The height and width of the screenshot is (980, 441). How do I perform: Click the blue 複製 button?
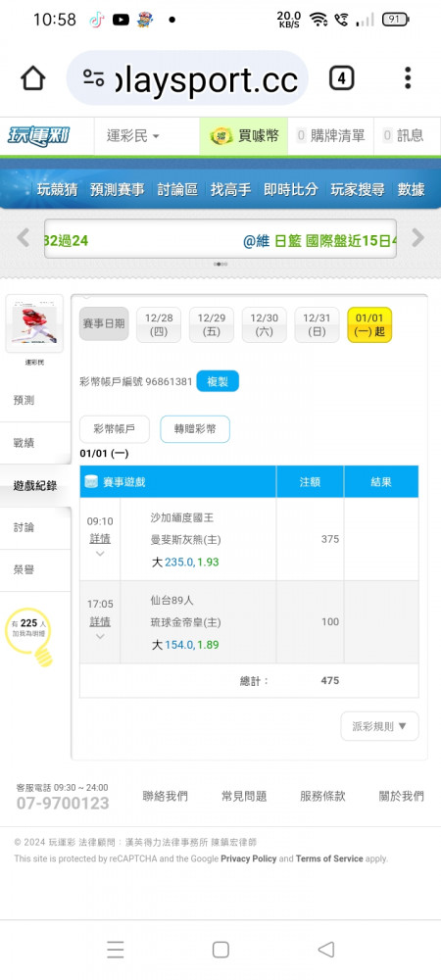coord(218,381)
